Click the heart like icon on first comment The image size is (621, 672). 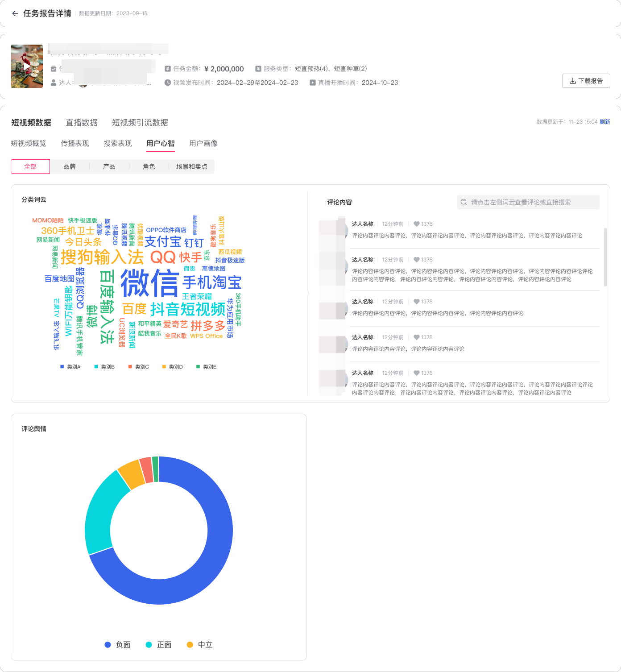[416, 224]
